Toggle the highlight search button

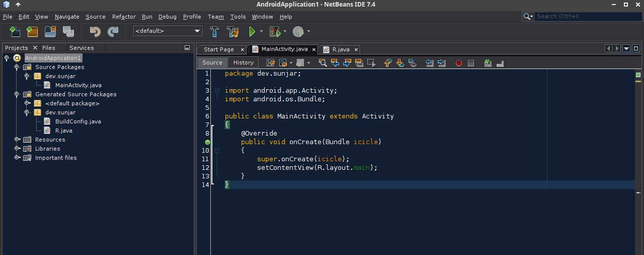click(359, 63)
